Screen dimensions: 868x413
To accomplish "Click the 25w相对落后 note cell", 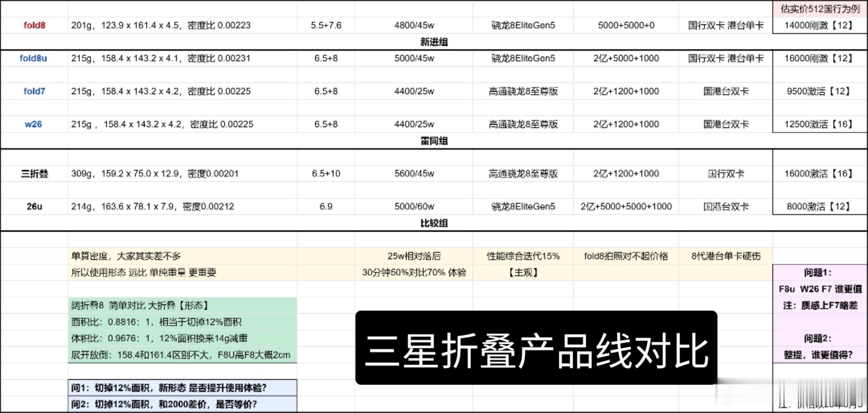I will [x=414, y=256].
